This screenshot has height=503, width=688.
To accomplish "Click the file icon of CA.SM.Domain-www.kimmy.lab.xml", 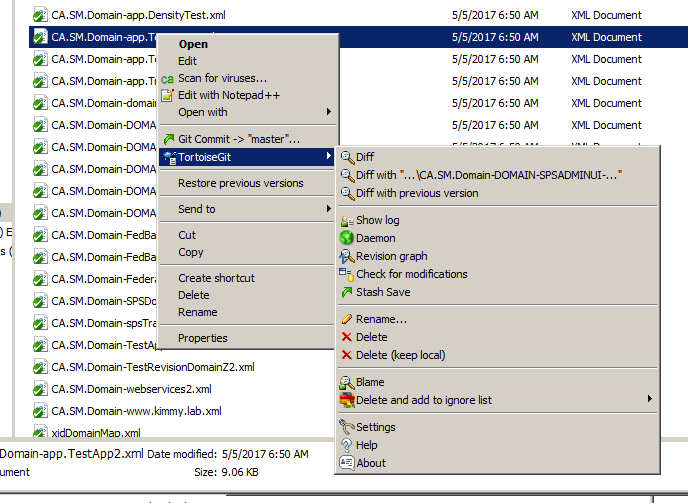I will [x=40, y=411].
